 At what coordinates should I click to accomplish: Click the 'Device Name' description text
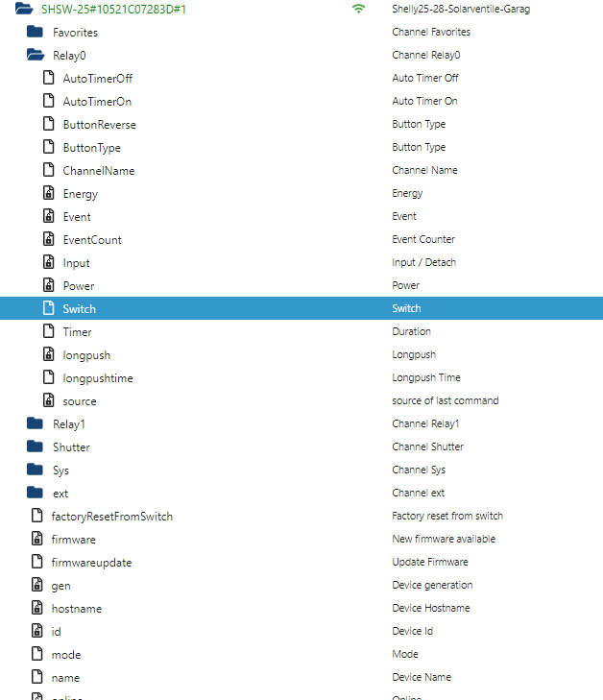(x=422, y=677)
